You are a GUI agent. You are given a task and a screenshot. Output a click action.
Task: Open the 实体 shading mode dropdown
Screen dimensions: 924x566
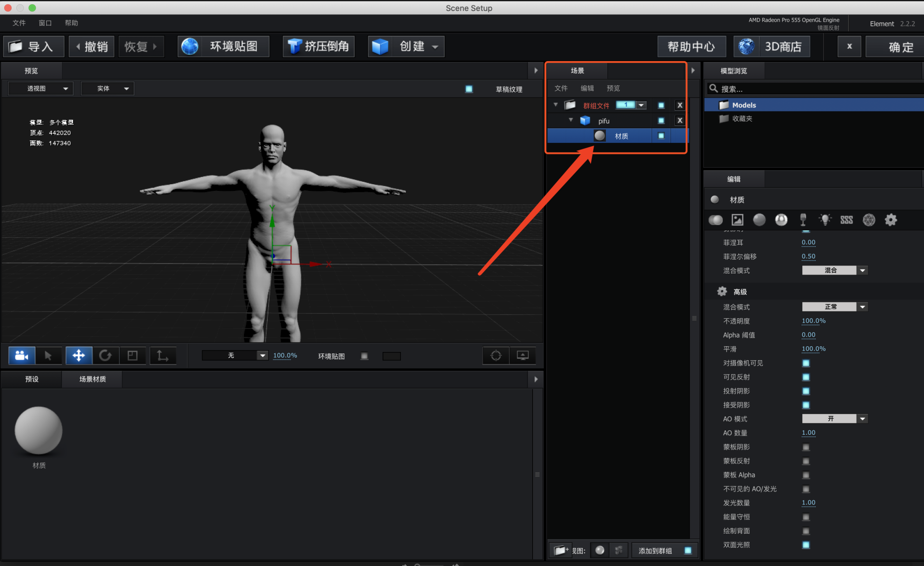click(x=107, y=88)
